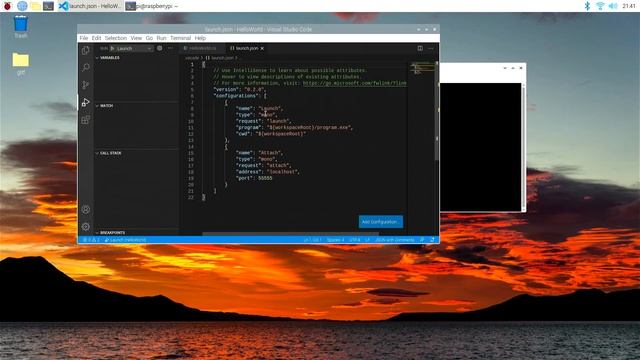Screen dimensions: 640x360
Task: Open launch.json via debug gear icon
Action: [x=160, y=48]
